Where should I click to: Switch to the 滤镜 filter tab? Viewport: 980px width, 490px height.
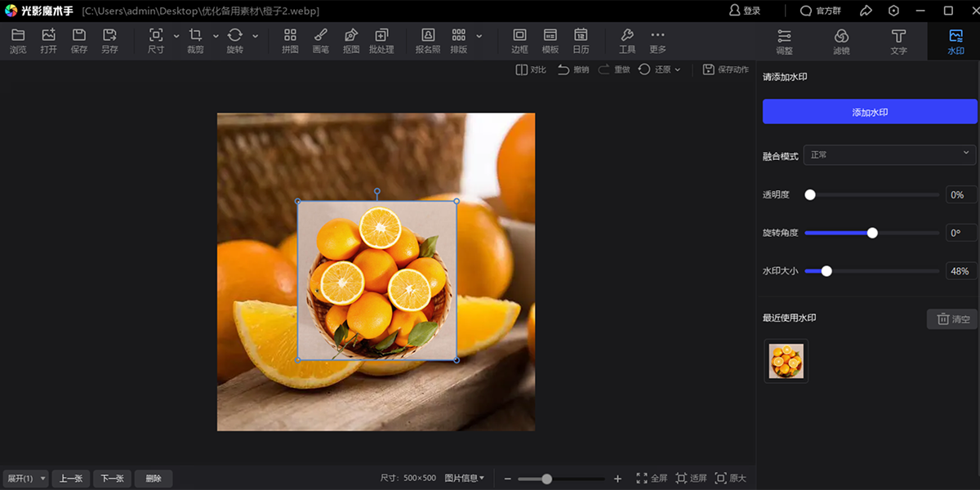[x=841, y=41]
